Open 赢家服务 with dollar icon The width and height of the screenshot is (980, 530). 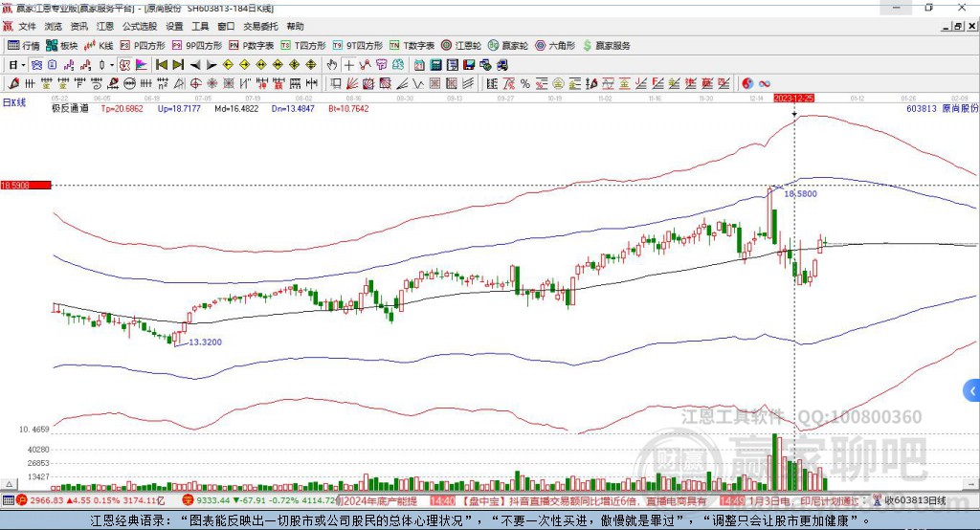click(x=607, y=46)
